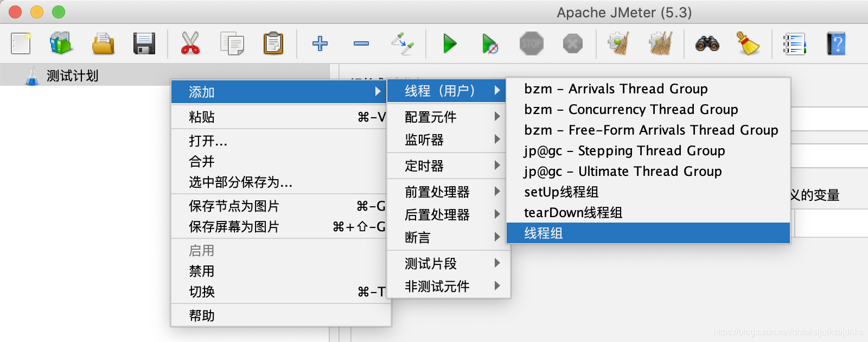Add jp@gc - Stepping Thread Group
Screen dimensions: 868x342
tap(648, 150)
